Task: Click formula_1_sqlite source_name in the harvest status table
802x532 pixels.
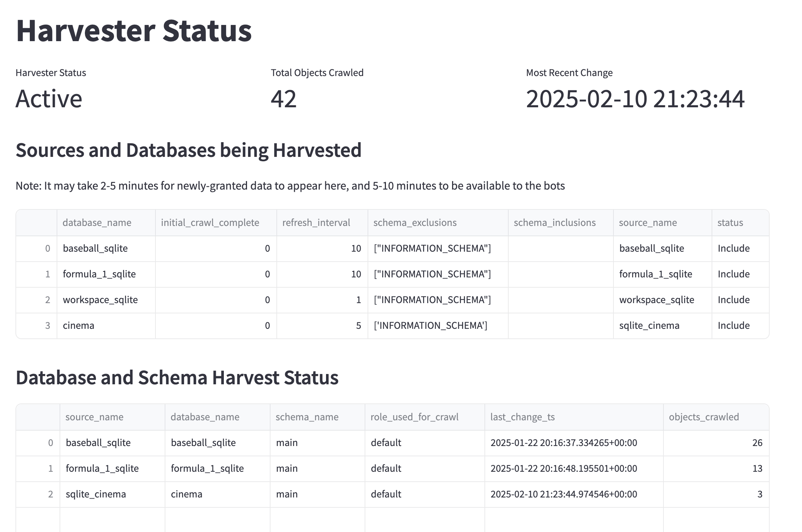Action: point(102,468)
